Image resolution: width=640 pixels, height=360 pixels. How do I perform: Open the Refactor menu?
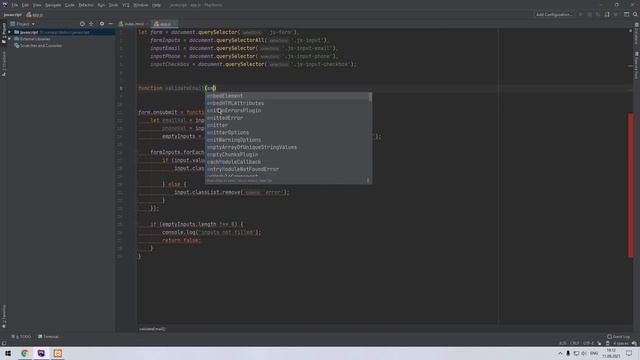point(86,5)
